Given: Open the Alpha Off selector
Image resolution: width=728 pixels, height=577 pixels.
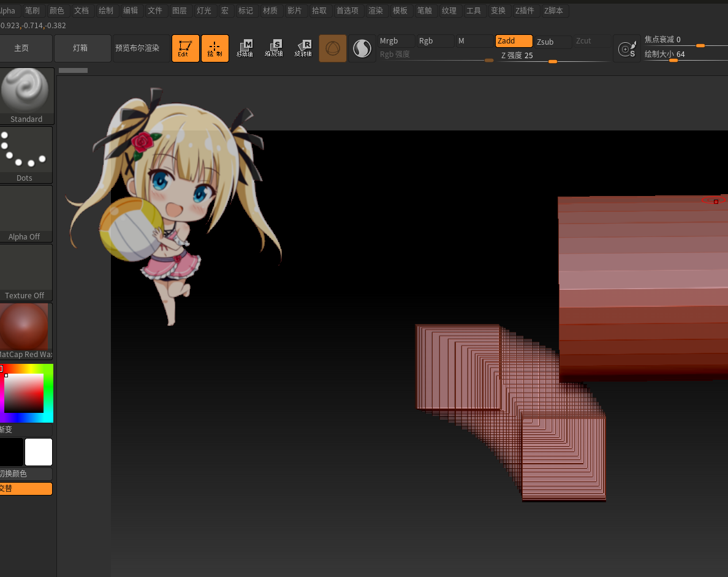Looking at the screenshot, I should coord(26,214).
